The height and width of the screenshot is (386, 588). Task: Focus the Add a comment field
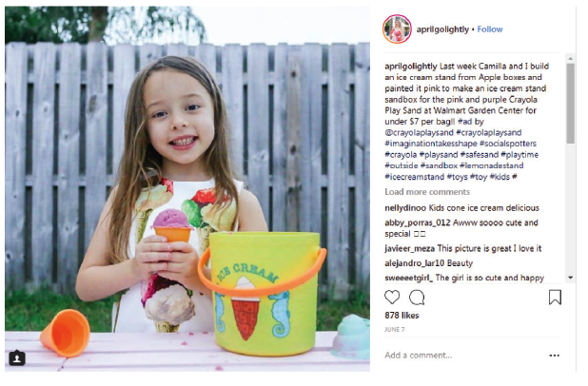point(463,356)
